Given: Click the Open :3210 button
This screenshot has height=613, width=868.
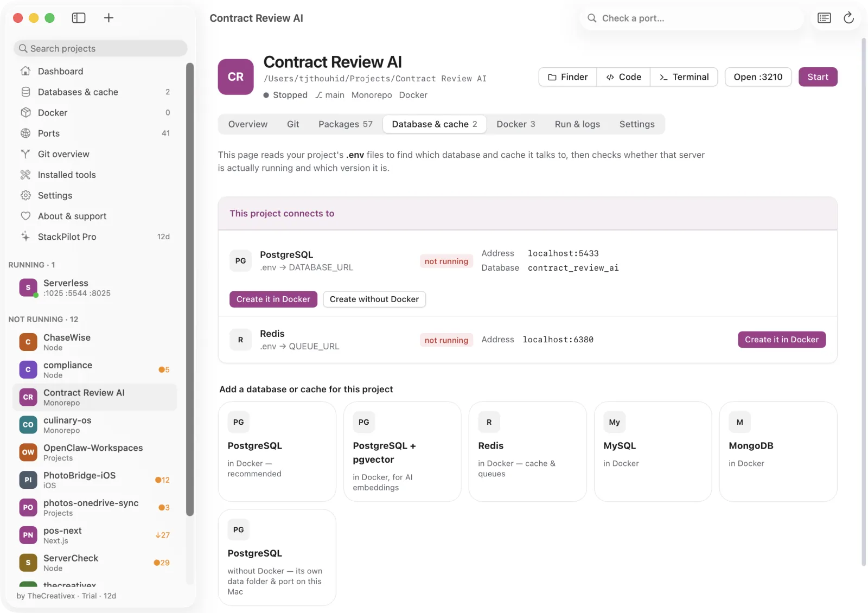Looking at the screenshot, I should [758, 77].
